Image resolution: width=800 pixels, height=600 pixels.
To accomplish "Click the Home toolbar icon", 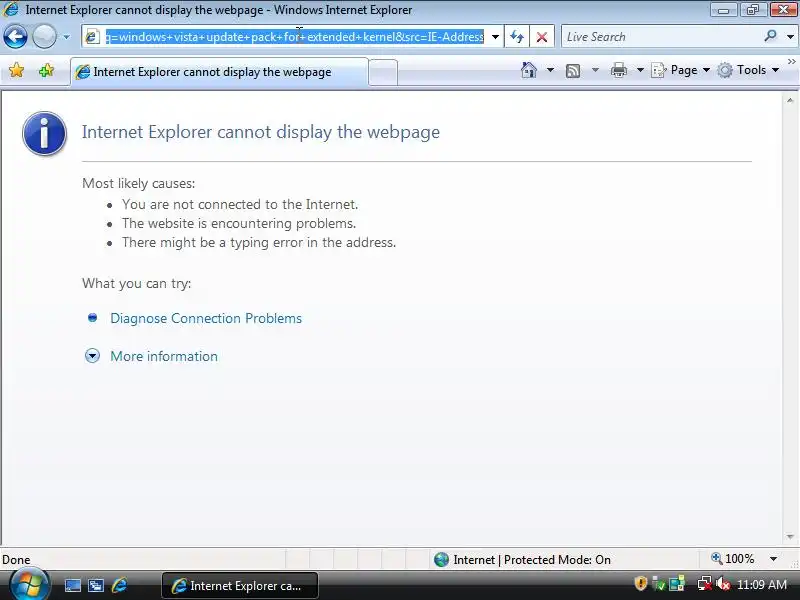I will [529, 70].
